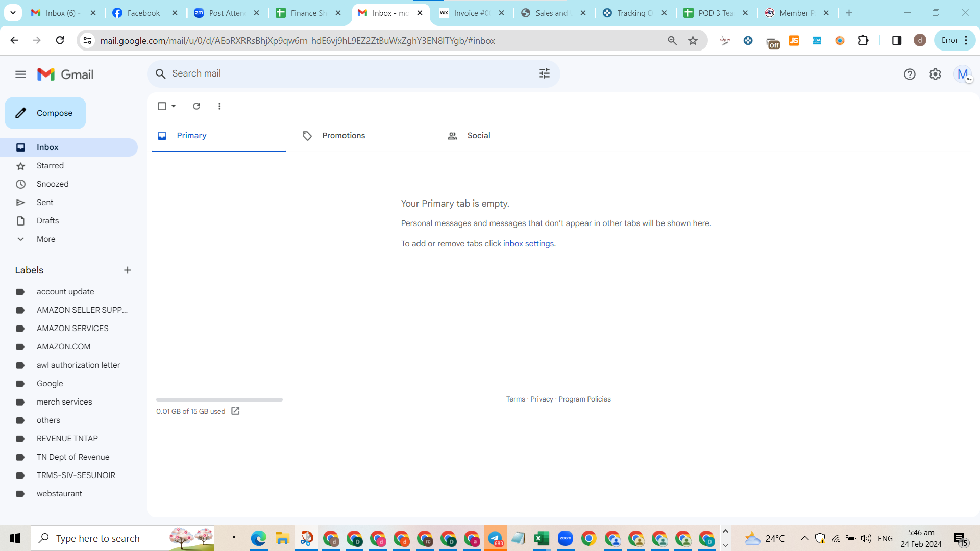
Task: Open the Privacy link
Action: (542, 399)
